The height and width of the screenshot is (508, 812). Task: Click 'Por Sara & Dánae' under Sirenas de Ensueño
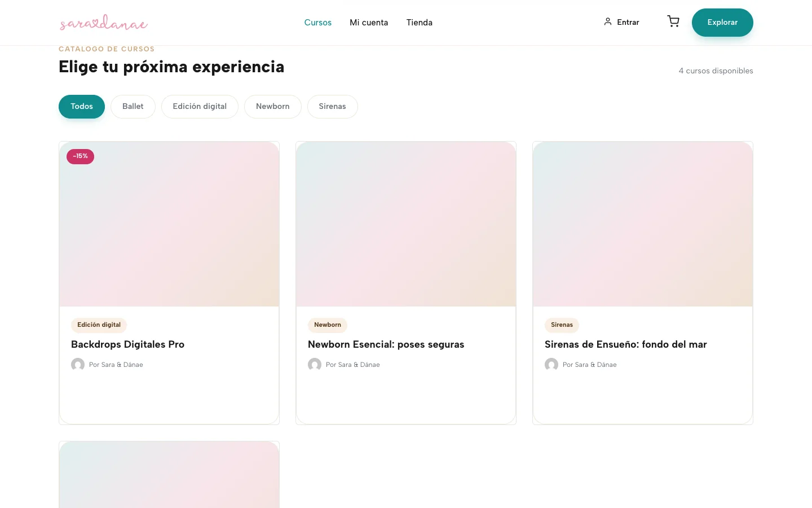click(x=590, y=365)
